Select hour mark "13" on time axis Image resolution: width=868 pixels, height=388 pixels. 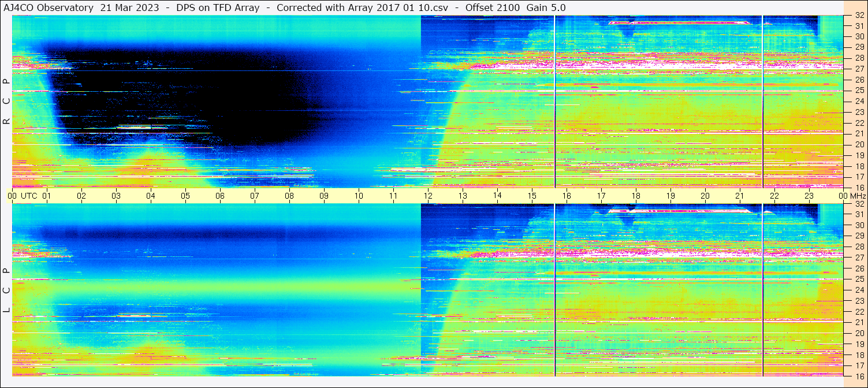[463, 196]
